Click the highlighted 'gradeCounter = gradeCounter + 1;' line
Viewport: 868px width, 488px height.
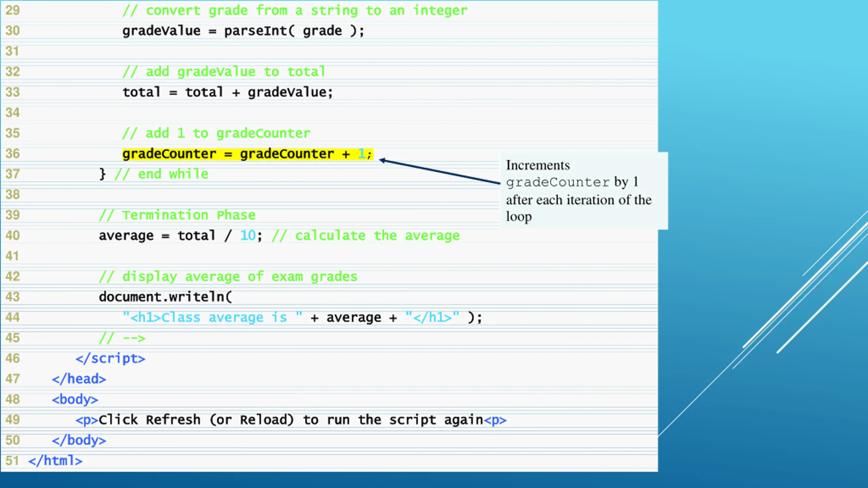coord(248,154)
